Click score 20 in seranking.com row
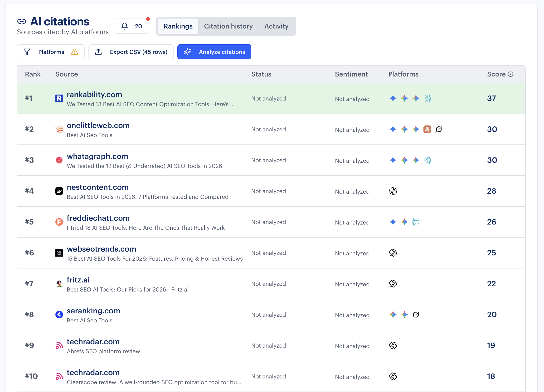Screen dimensions: 544x392 492,314
